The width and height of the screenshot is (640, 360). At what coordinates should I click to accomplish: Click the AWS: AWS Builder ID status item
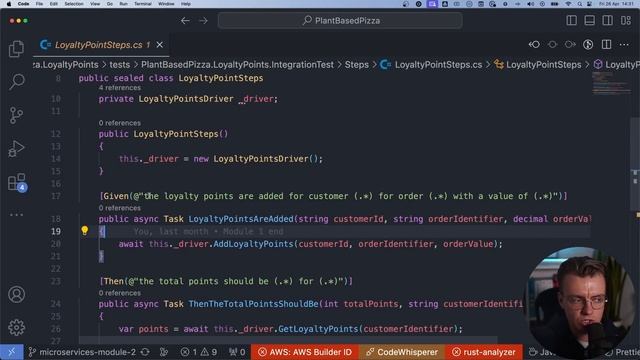(305, 352)
